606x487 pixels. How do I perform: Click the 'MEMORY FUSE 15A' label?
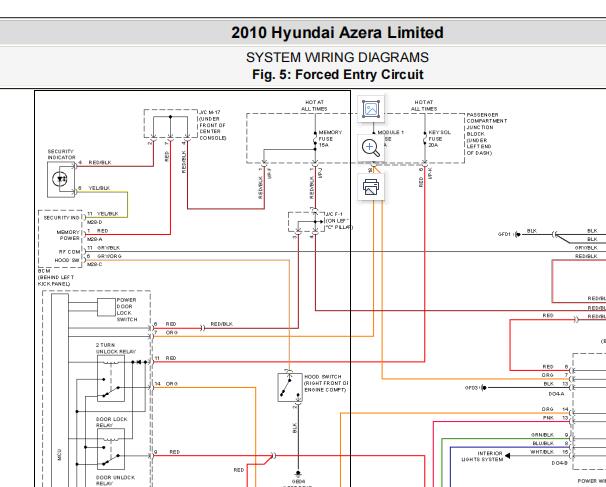tap(330, 138)
